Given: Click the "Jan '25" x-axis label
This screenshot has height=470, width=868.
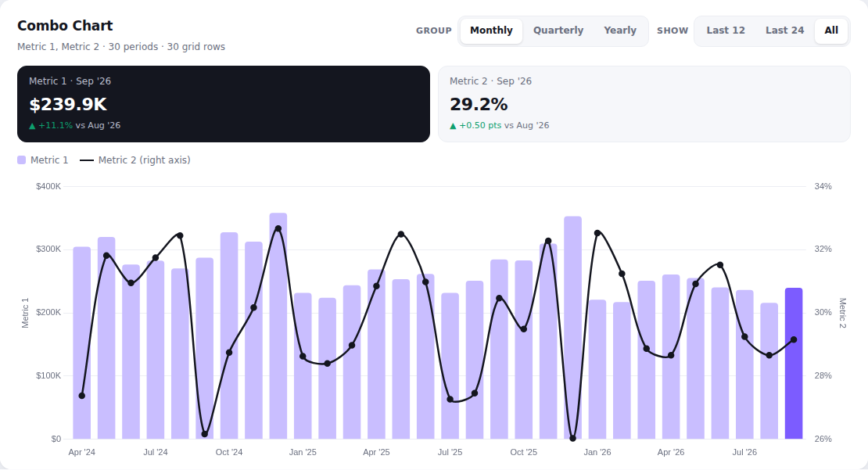Looking at the screenshot, I should [x=303, y=452].
